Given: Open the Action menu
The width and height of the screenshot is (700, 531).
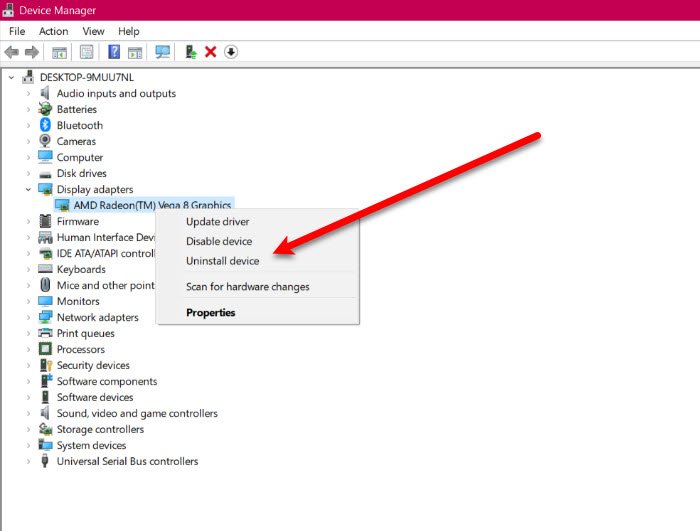Looking at the screenshot, I should click(x=54, y=31).
